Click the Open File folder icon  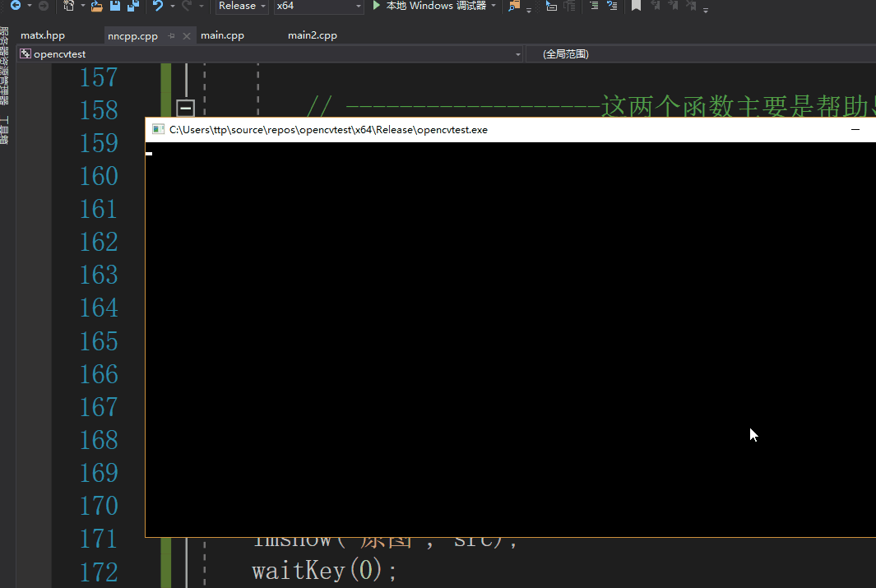click(97, 6)
